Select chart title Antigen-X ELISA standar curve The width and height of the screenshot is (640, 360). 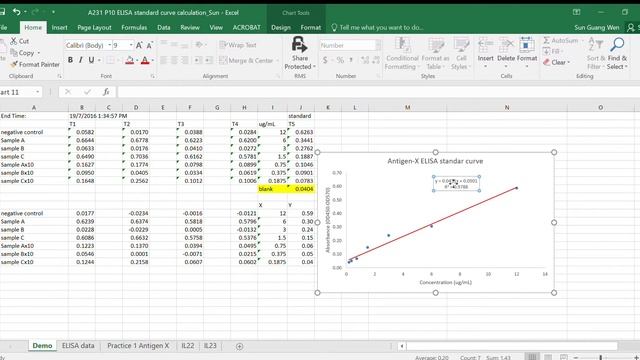pos(435,161)
